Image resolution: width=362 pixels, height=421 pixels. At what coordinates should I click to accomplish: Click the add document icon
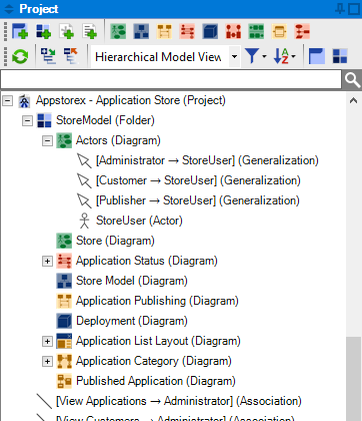click(x=90, y=31)
